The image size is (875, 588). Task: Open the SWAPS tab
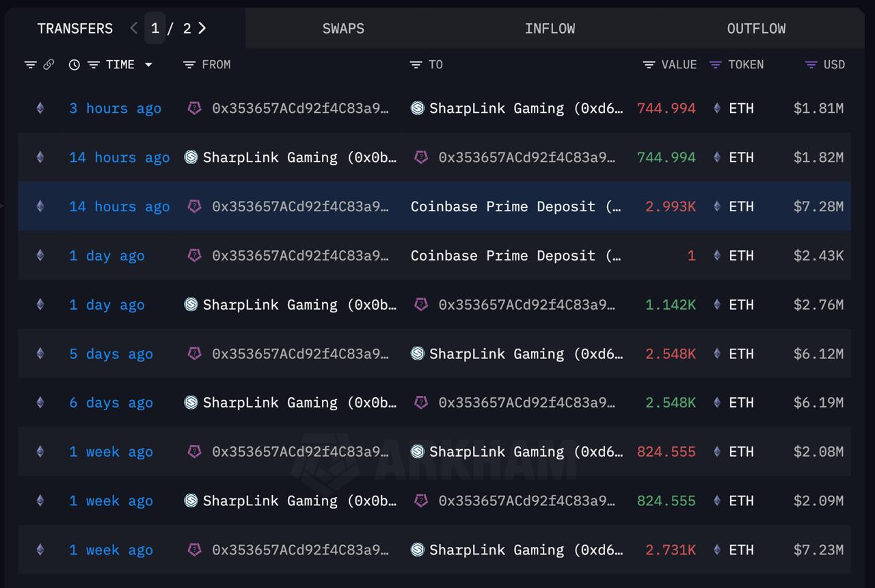[x=343, y=29]
